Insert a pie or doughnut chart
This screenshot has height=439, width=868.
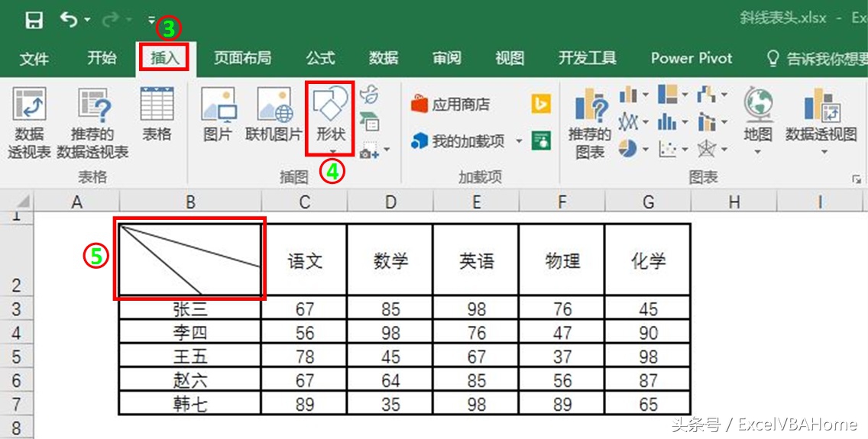point(628,148)
